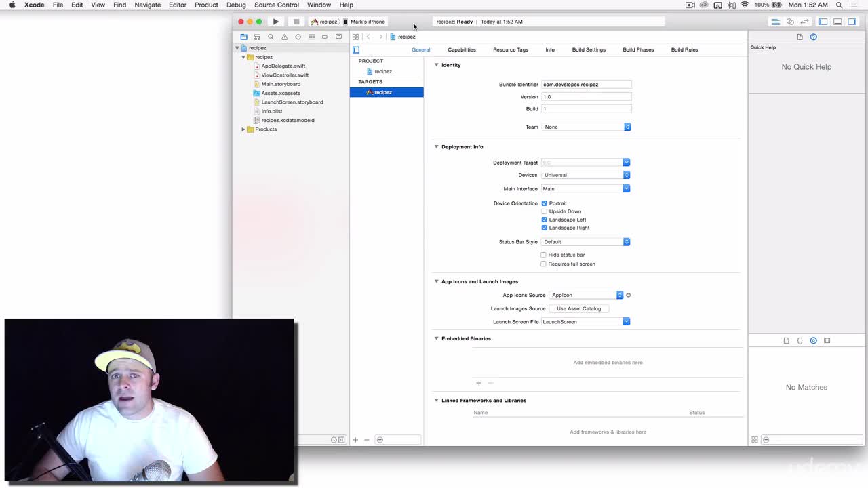Toggle Landscape Right orientation checkbox

point(544,228)
